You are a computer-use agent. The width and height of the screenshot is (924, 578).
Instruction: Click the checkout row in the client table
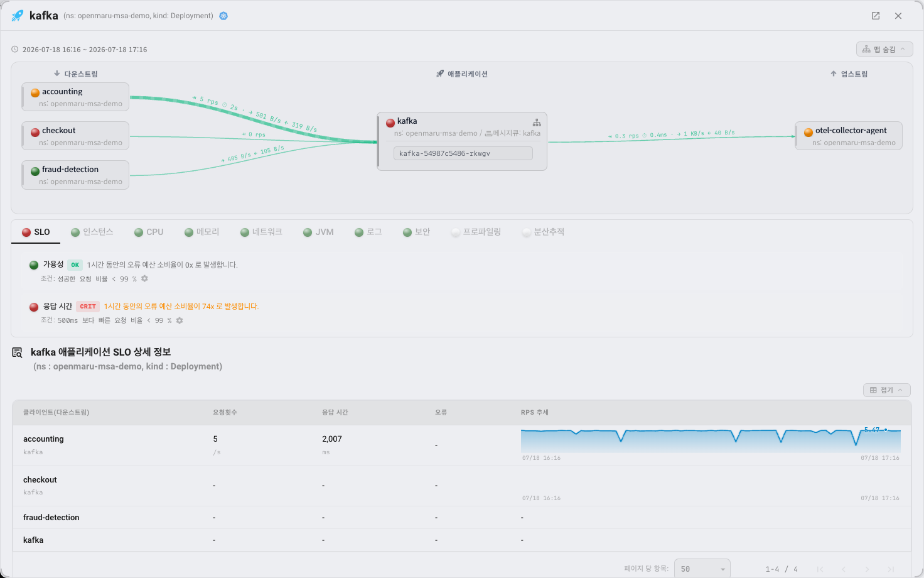pyautogui.click(x=461, y=486)
